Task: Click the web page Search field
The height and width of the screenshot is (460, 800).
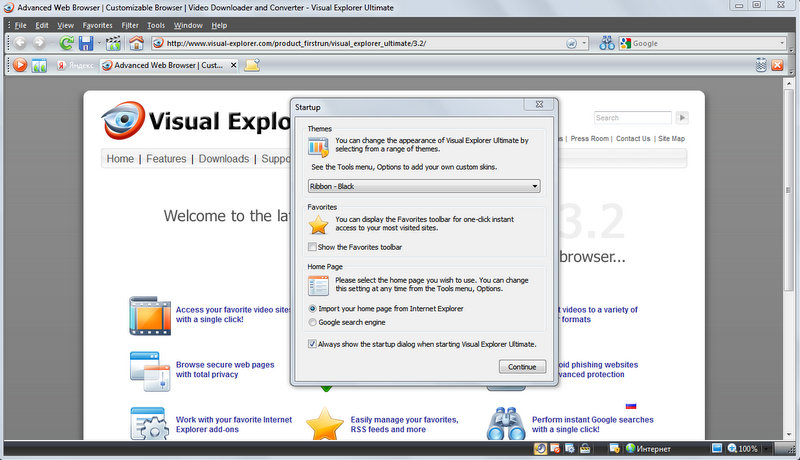Action: [x=633, y=118]
